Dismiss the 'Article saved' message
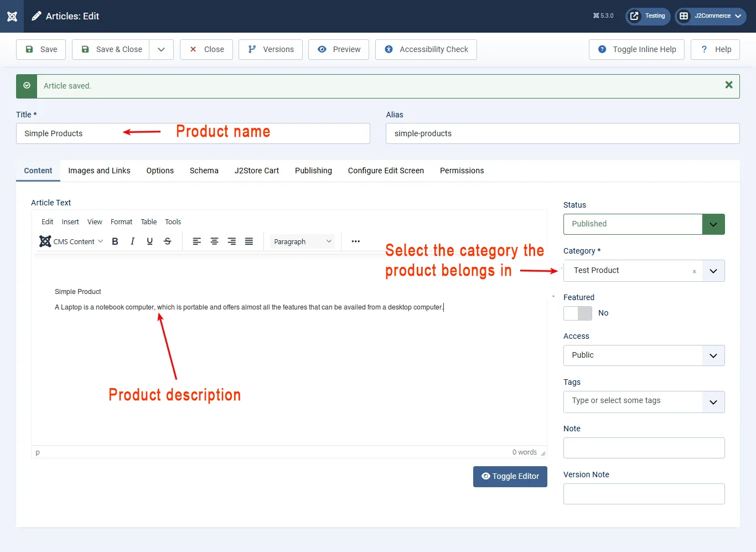Viewport: 756px width, 552px height. click(729, 85)
